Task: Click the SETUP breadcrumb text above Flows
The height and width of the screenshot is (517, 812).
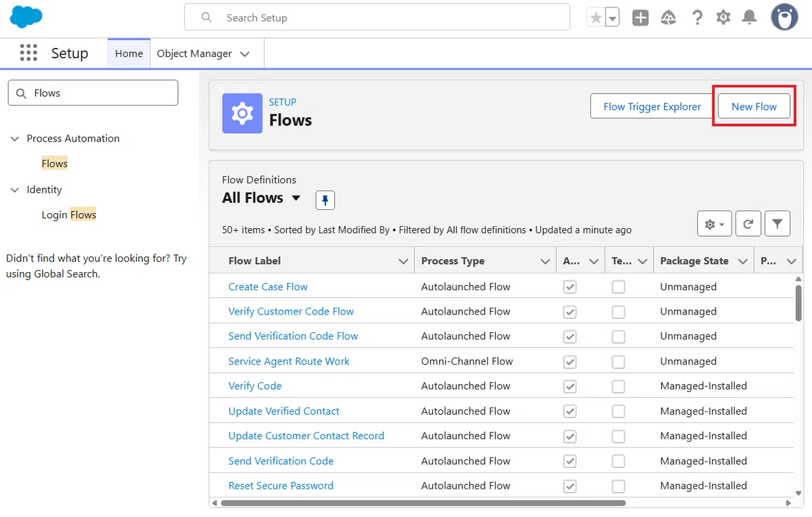Action: pyautogui.click(x=283, y=102)
